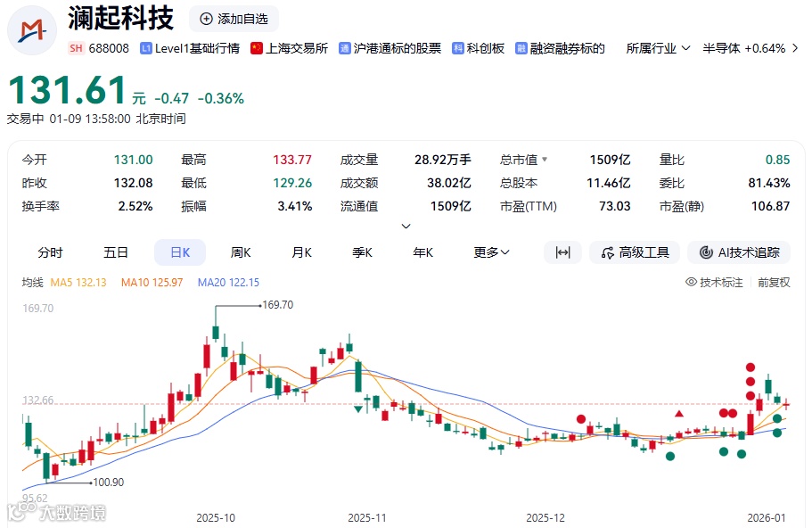This screenshot has height=528, width=812.
Task: Click the 上海交易所 flag tag
Action: (289, 48)
